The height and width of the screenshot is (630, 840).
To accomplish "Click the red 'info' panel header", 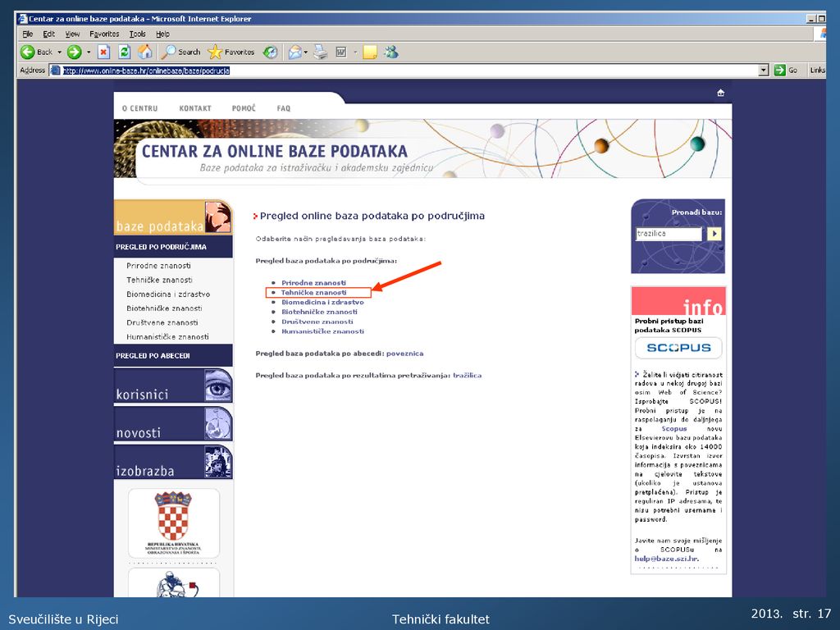I will (678, 301).
